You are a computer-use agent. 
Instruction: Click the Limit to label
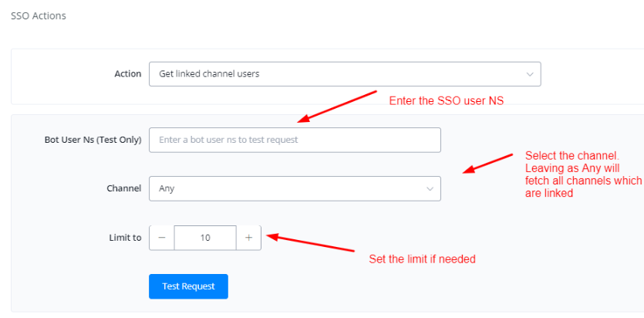(125, 238)
